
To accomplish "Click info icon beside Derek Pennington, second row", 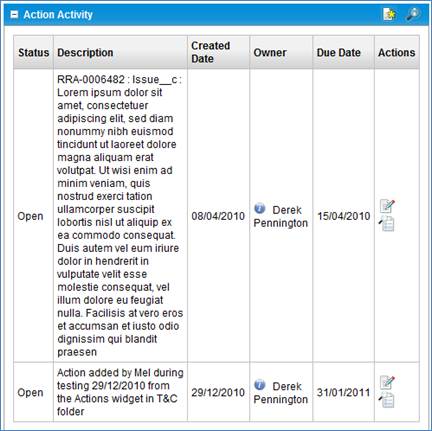I will (260, 385).
